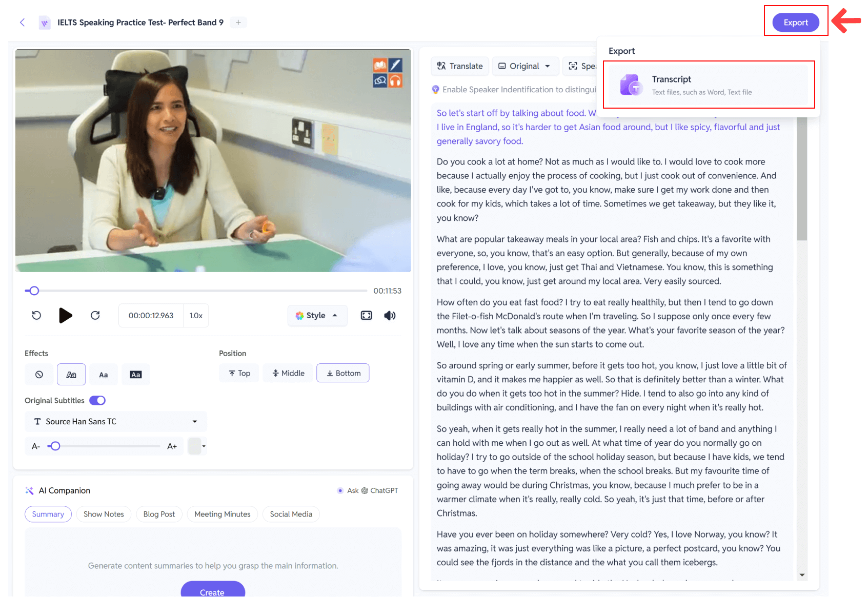This screenshot has width=868, height=598.
Task: Click the forward replay icon
Action: click(95, 316)
